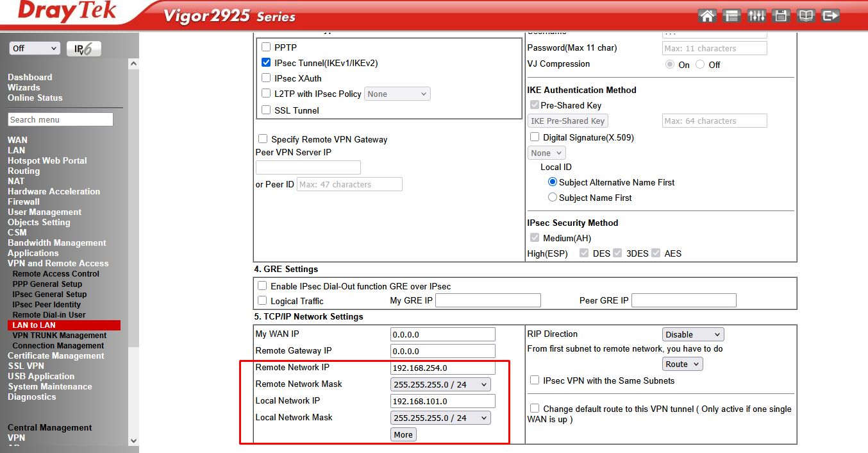Screen dimensions: 868x453
Task: Select the Subject Name First radio button
Action: [x=552, y=198]
